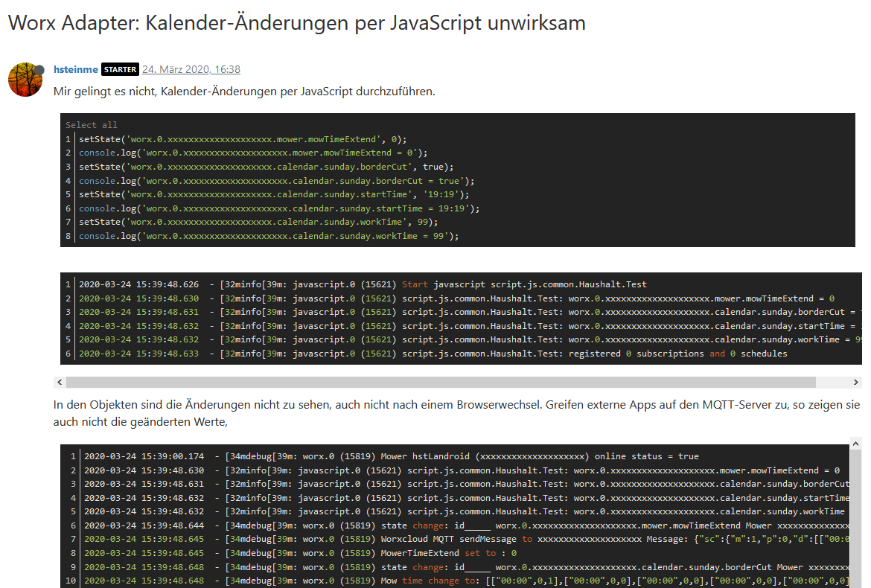Click the timestamp 2020-03-24 15:39:48.626 in second block
Image resolution: width=871 pixels, height=588 pixels.
click(139, 284)
